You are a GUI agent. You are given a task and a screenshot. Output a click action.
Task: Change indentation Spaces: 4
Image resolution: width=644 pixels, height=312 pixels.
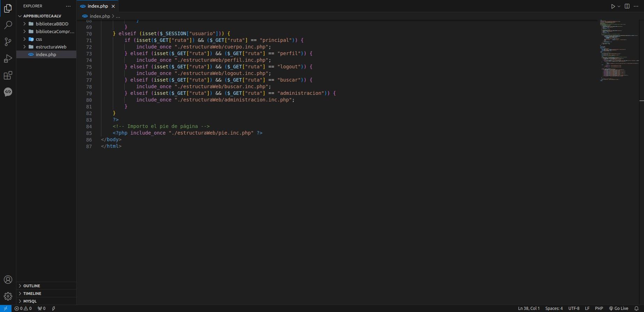pyautogui.click(x=554, y=309)
